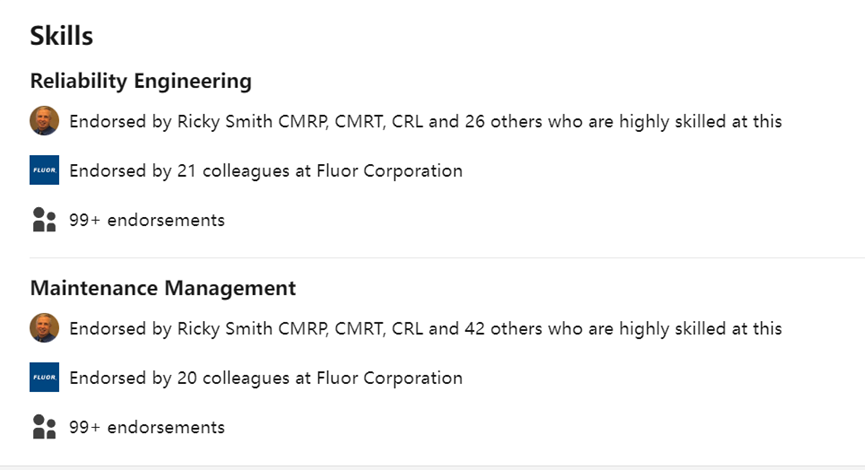865x470 pixels.
Task: Click the Fluor logo under Reliability Engineering
Action: pyautogui.click(x=44, y=171)
